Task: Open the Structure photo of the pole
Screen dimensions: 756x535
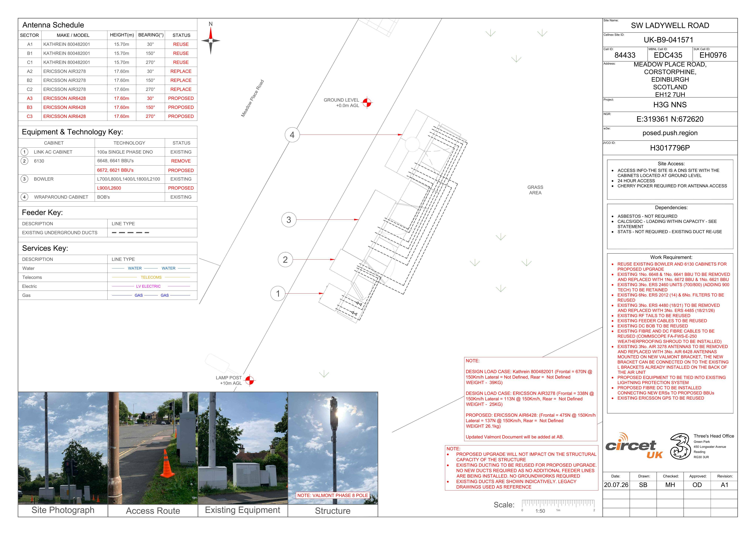Action: pyautogui.click(x=333, y=448)
